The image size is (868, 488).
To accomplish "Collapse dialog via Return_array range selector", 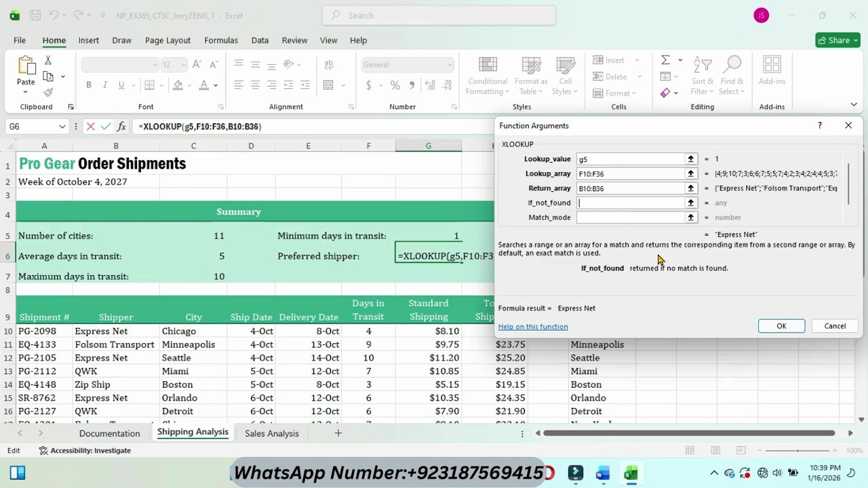I will [690, 188].
